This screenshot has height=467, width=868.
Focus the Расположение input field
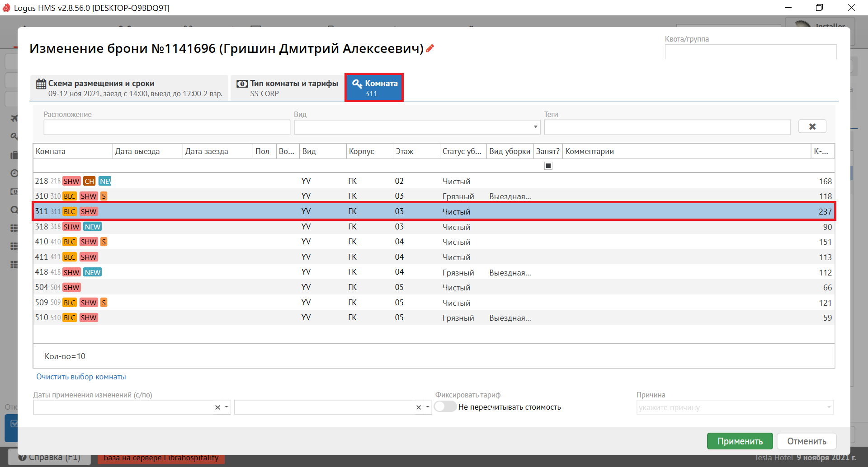tap(166, 127)
